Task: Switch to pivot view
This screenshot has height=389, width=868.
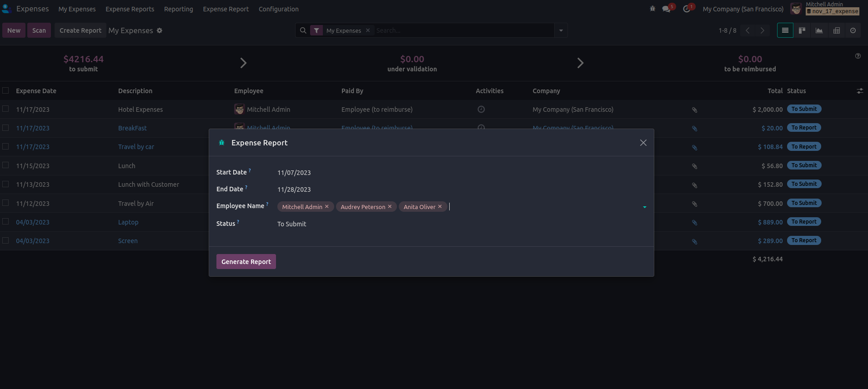Action: [x=836, y=30]
